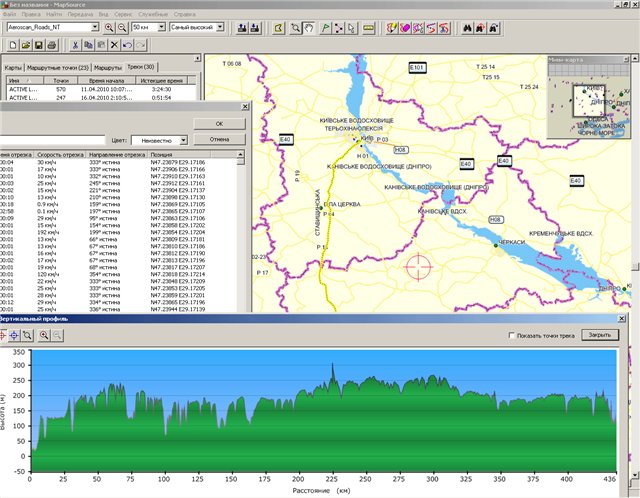Select the Distance ruler tool

pyautogui.click(x=369, y=28)
